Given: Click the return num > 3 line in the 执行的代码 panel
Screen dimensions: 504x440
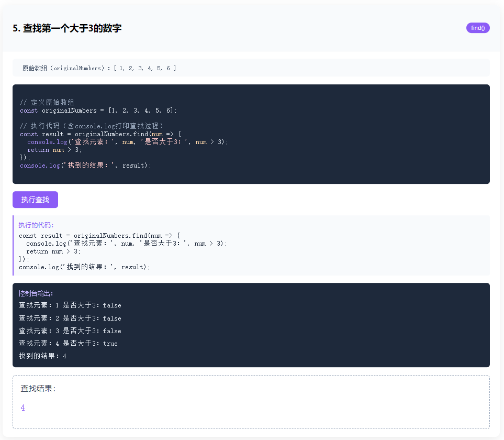Looking at the screenshot, I should 53,251.
